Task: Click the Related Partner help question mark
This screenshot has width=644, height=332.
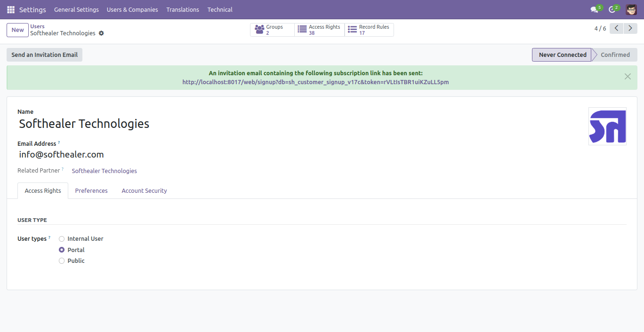Action: [63, 169]
